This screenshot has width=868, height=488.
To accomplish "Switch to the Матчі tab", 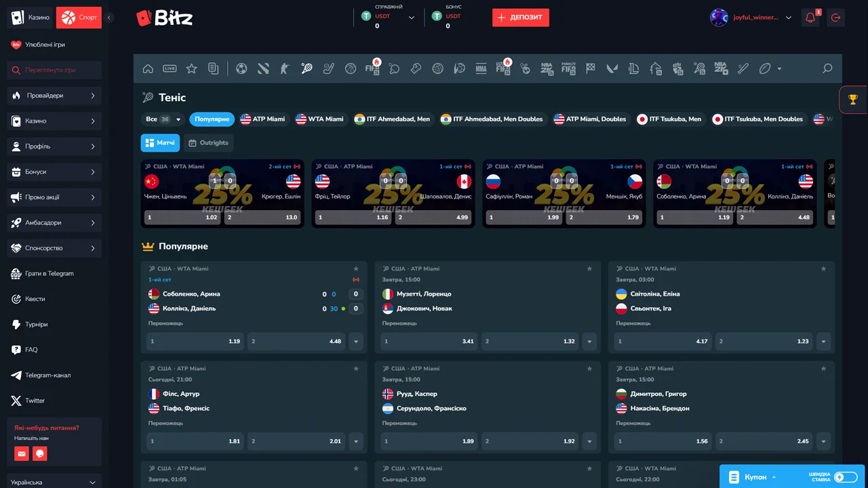I will pyautogui.click(x=160, y=143).
